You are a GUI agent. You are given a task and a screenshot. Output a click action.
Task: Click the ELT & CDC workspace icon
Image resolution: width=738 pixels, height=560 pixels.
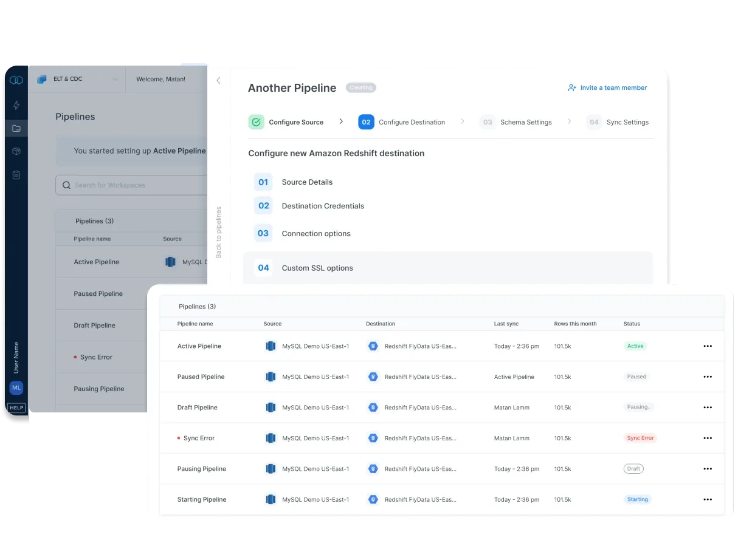(x=42, y=79)
